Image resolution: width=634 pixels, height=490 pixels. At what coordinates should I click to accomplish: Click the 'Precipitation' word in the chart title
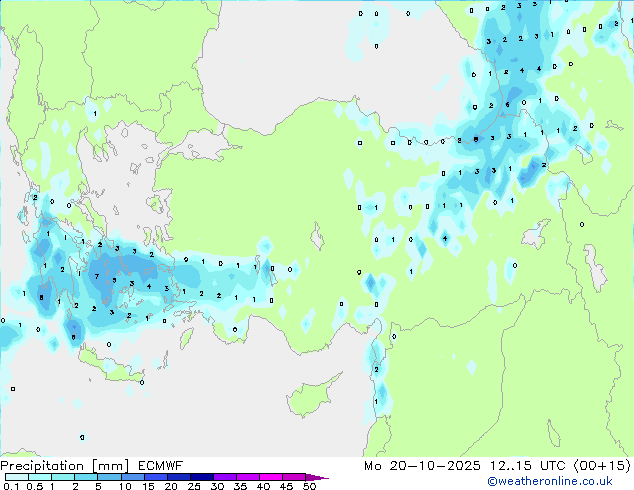tap(42, 466)
